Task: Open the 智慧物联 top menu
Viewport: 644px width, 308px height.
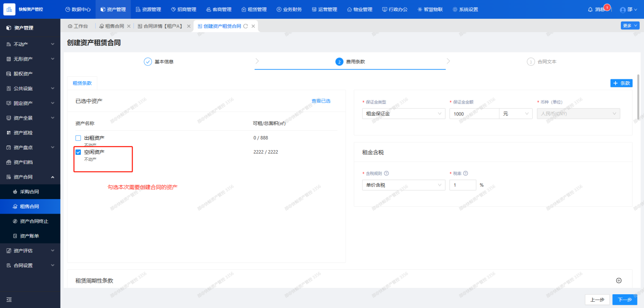Action: click(x=430, y=9)
